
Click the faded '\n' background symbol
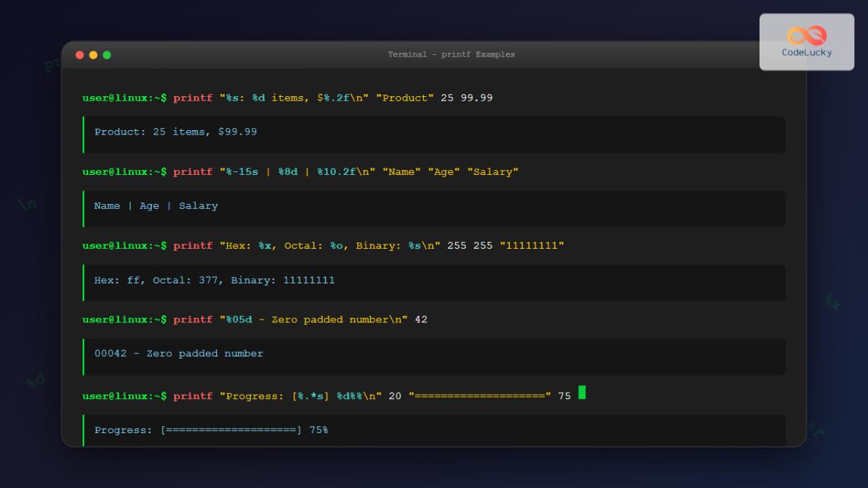(27, 205)
